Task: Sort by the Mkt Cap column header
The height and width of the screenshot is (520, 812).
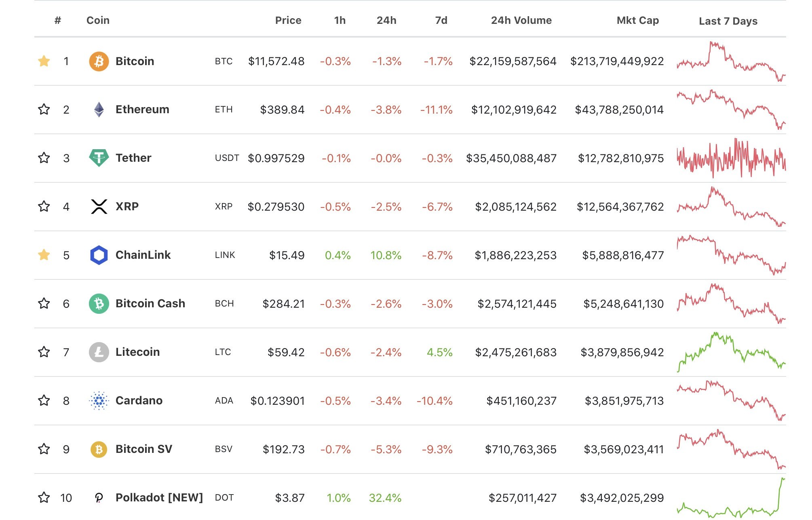Action: pyautogui.click(x=638, y=20)
